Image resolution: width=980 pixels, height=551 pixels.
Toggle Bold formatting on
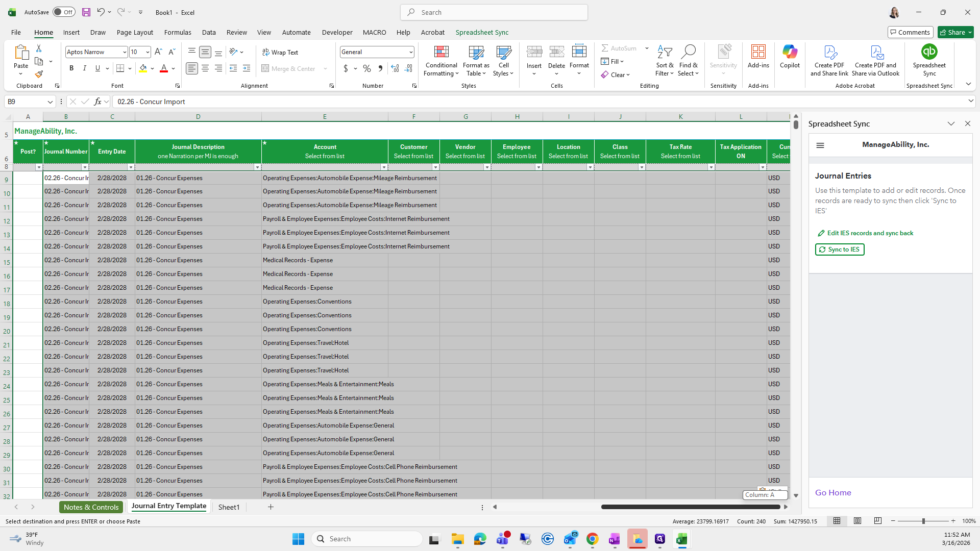coord(71,68)
